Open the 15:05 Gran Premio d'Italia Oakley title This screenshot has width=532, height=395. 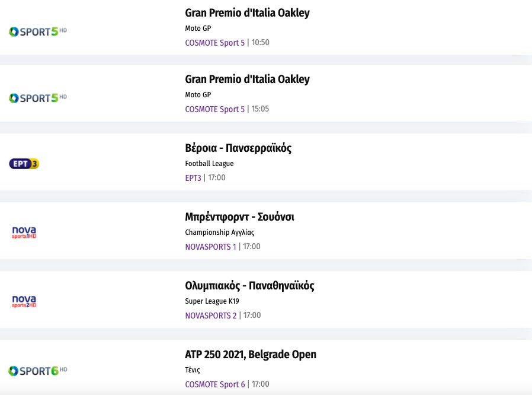point(247,79)
